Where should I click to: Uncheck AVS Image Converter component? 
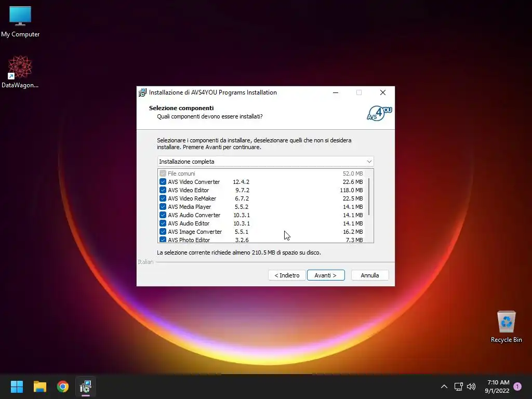[163, 232]
